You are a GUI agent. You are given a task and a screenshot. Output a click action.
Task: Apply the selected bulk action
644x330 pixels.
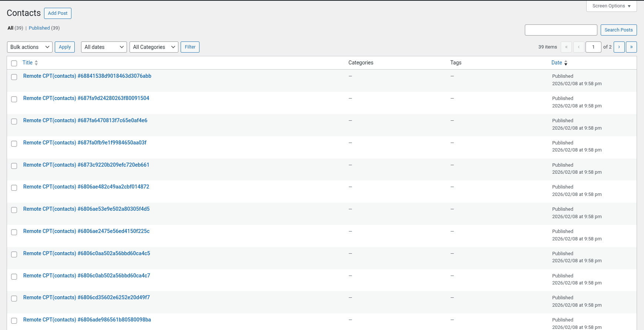pyautogui.click(x=65, y=47)
